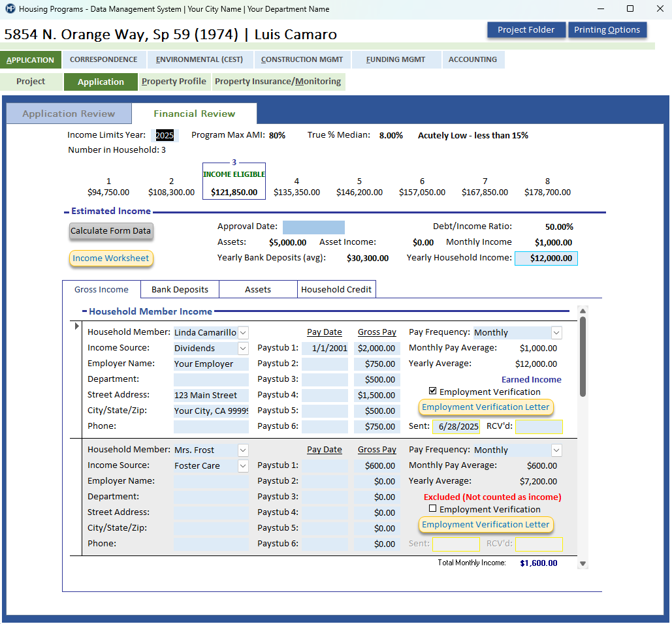Viewport: 672px width, 624px height.
Task: Open Employment Verification Letter for Mrs. Frost
Action: 486,524
